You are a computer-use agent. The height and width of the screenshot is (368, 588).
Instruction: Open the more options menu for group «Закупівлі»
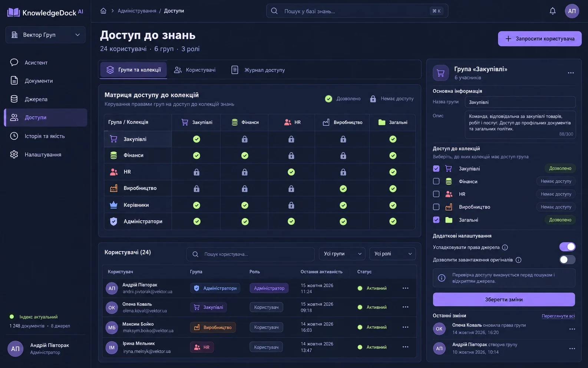[x=571, y=73]
